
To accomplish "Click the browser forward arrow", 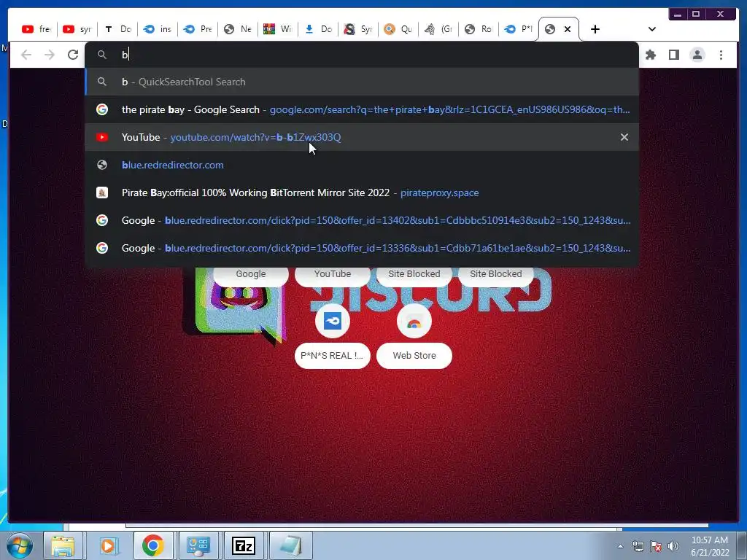I will (50, 55).
